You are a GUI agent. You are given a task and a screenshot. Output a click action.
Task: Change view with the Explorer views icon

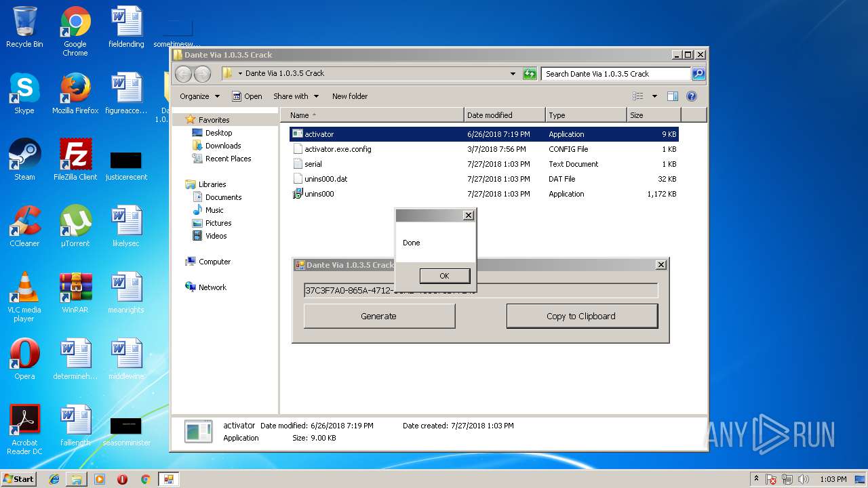click(637, 96)
